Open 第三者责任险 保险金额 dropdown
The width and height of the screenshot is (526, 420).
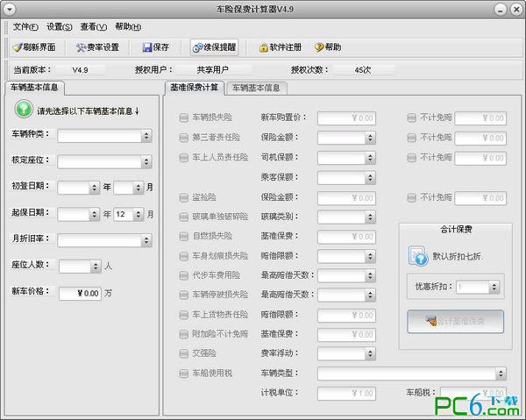click(346, 138)
